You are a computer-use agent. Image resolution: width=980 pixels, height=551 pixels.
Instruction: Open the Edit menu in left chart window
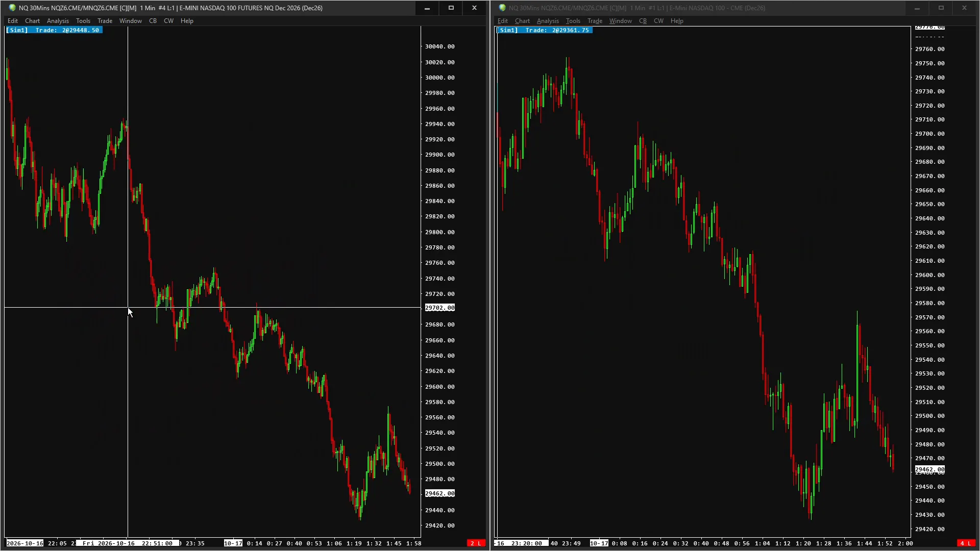point(13,21)
